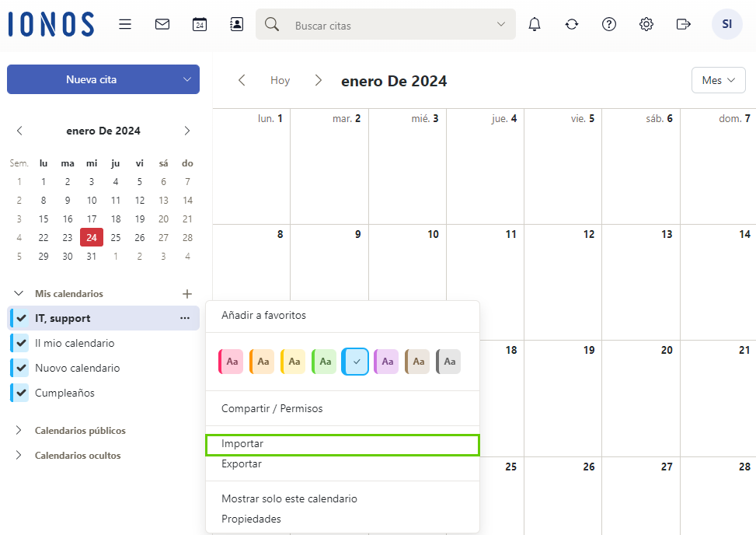Open the calendar app icon
The width and height of the screenshot is (756, 535).
coord(199,24)
